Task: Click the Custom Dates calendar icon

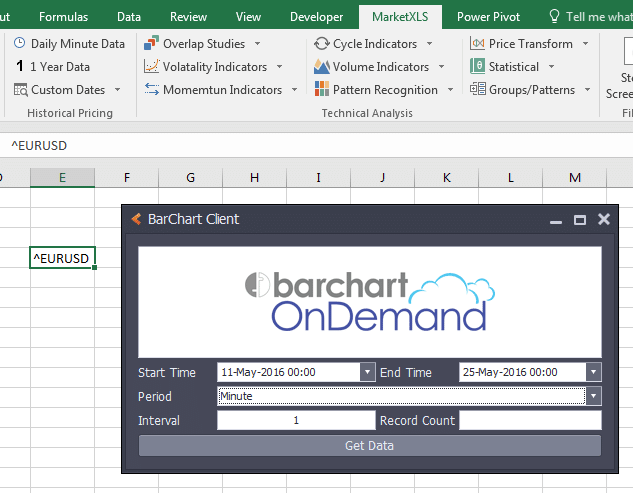Action: tap(20, 89)
